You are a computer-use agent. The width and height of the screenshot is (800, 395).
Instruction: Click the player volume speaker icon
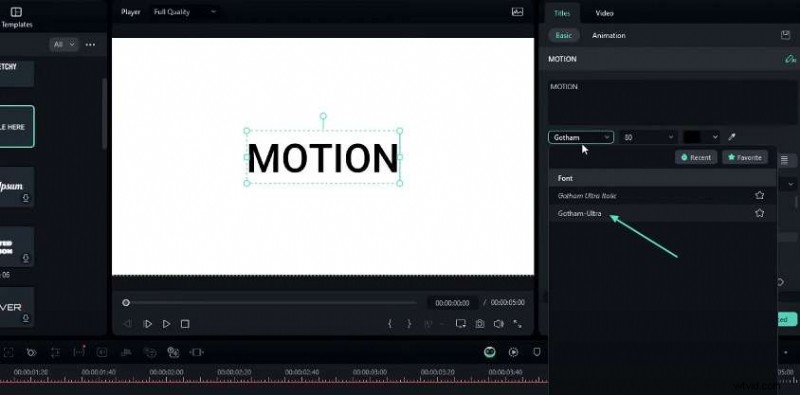pos(498,324)
